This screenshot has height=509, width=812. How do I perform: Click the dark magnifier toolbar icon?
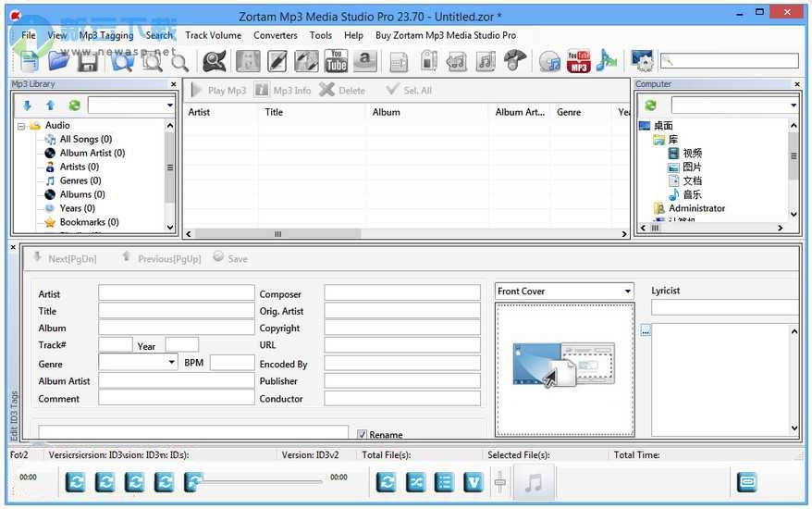point(214,62)
